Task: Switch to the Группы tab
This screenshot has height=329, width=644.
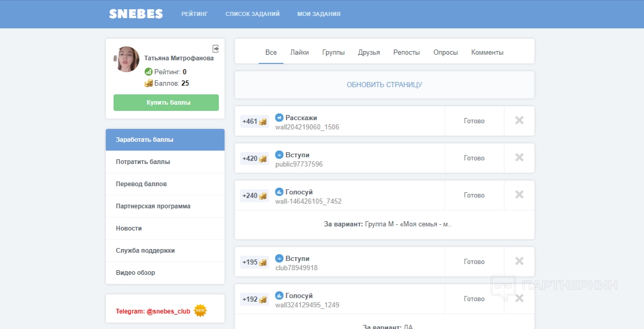Action: [x=334, y=53]
